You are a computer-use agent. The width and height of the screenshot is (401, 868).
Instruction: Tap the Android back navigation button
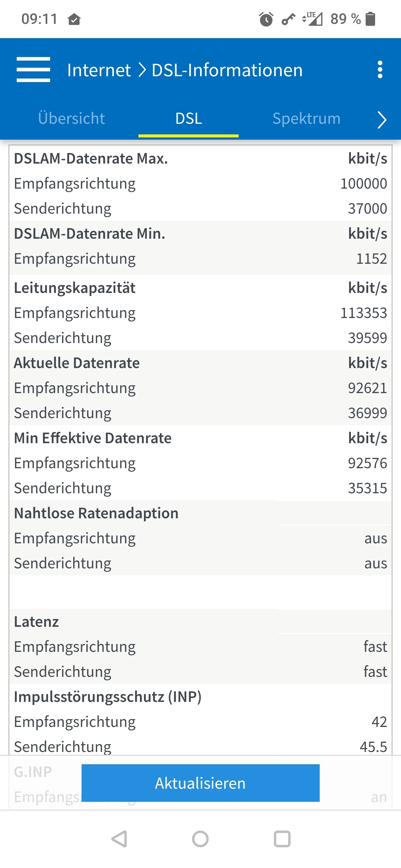[119, 839]
